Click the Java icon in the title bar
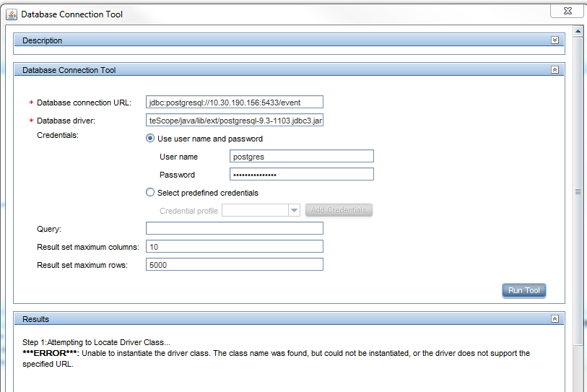587x392 pixels. click(x=12, y=14)
